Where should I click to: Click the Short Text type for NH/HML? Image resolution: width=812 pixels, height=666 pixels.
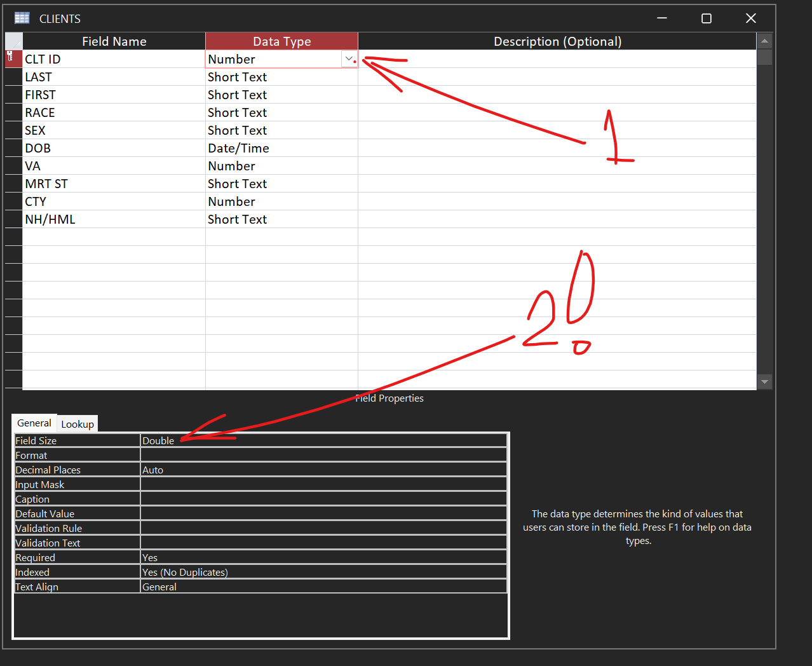pyautogui.click(x=281, y=219)
